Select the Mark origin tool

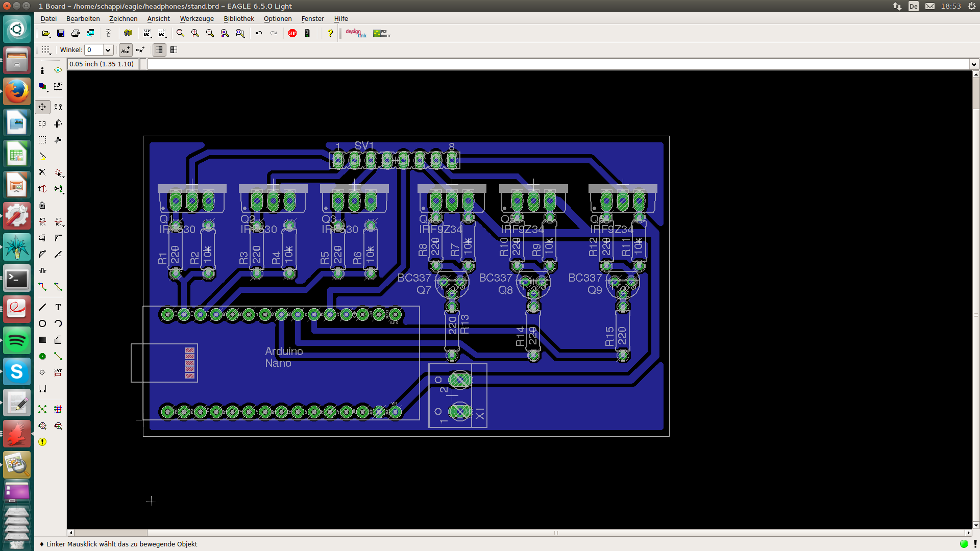pyautogui.click(x=58, y=87)
